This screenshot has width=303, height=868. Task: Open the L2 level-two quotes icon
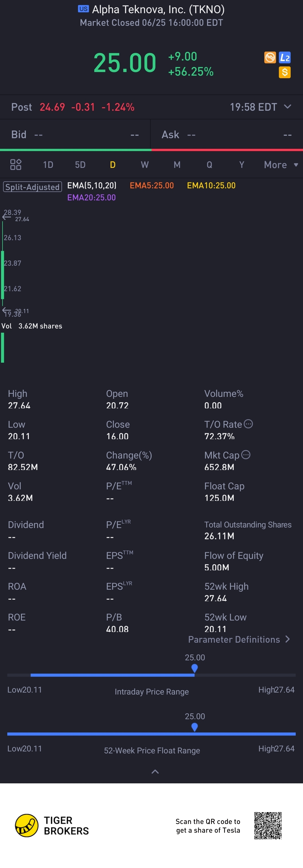pyautogui.click(x=285, y=58)
